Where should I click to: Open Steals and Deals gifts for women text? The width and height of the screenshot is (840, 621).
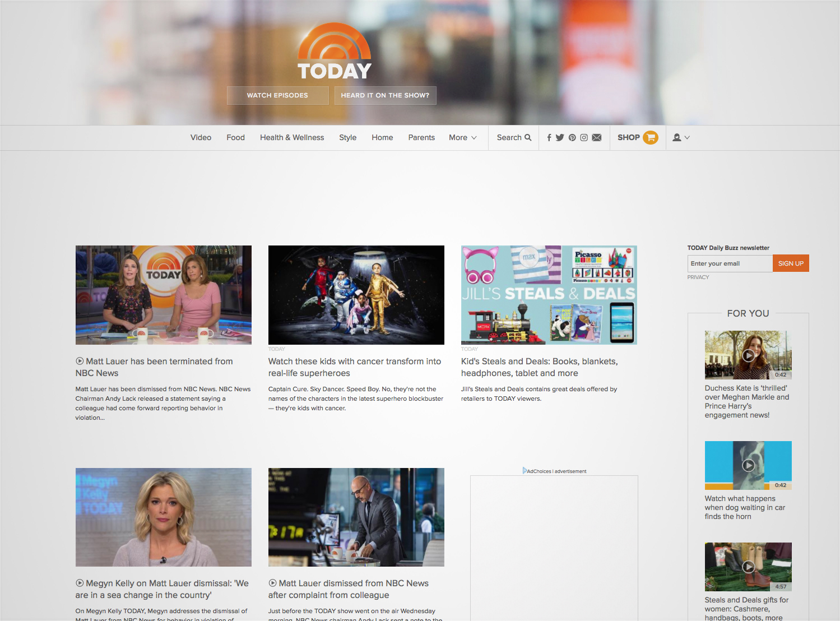(746, 609)
